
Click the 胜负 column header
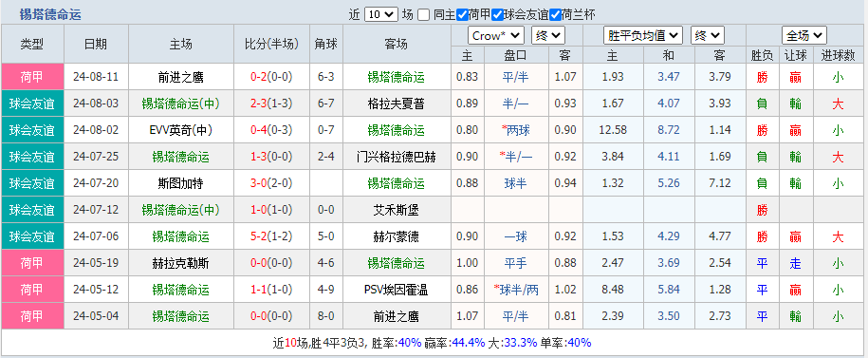pos(763,55)
